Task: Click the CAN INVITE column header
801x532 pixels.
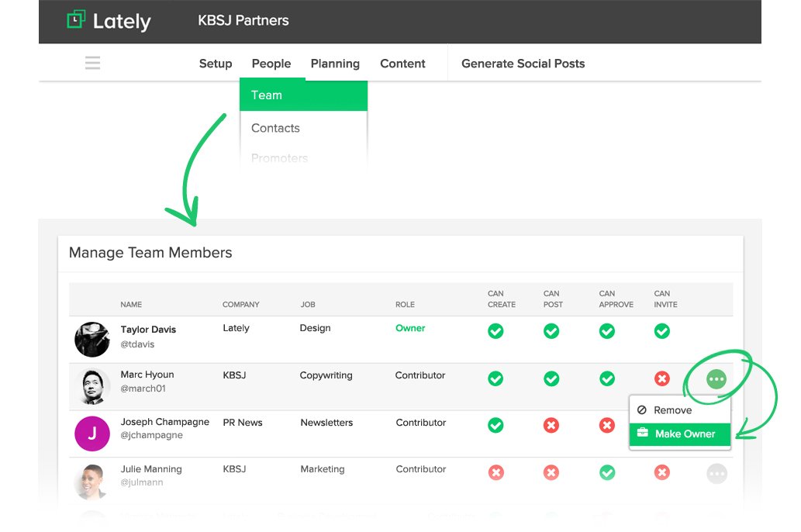Action: tap(665, 299)
